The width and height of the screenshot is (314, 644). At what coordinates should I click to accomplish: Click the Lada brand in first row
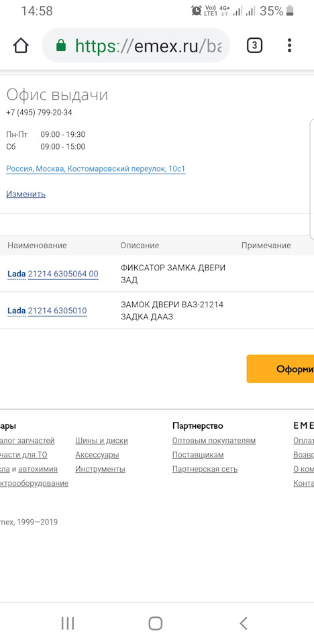(x=17, y=274)
